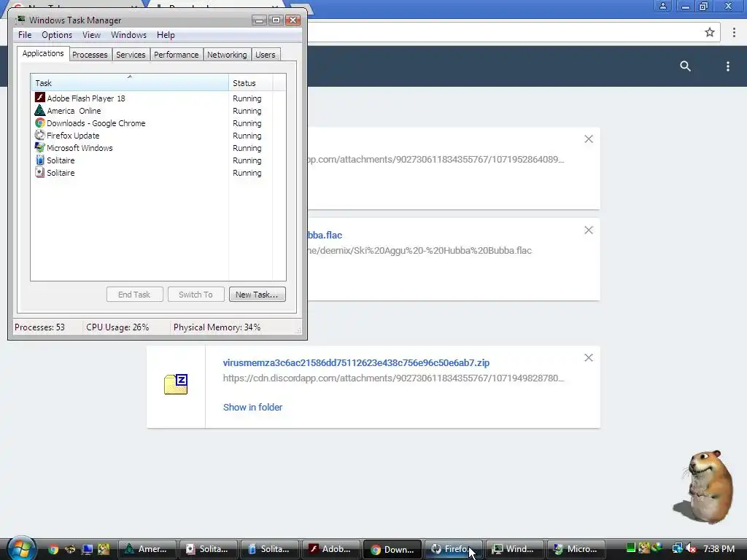The image size is (747, 560).
Task: Click the network tray icon
Action: point(677,548)
